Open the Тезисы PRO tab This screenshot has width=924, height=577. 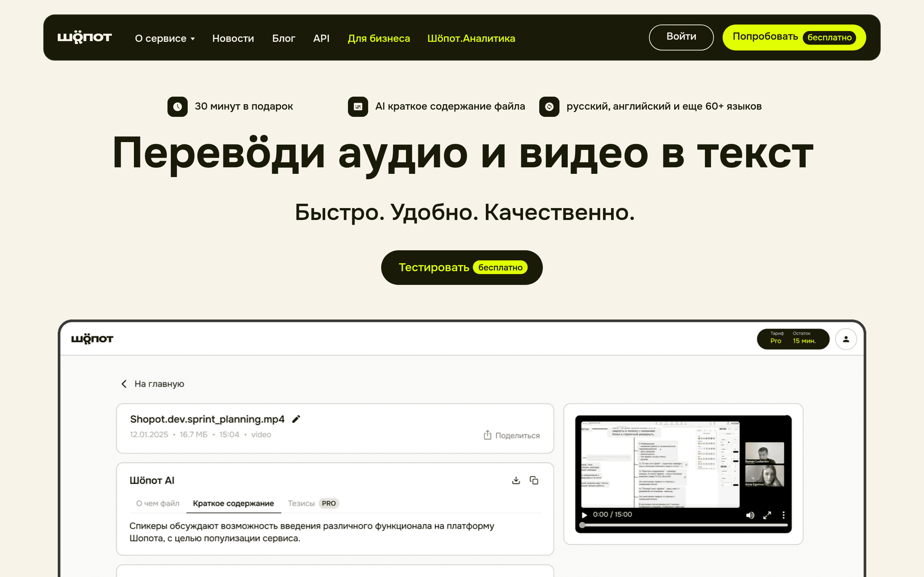tap(313, 503)
